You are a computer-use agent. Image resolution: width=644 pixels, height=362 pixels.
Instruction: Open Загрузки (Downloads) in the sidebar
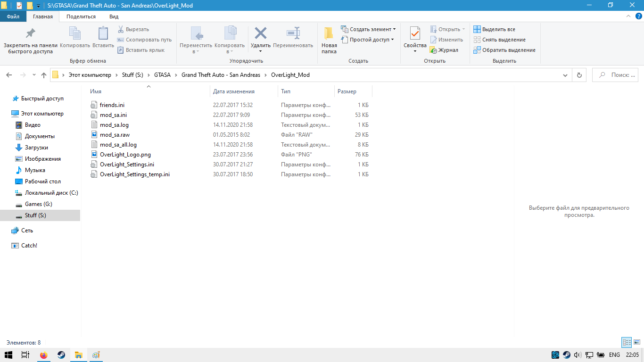pyautogui.click(x=36, y=148)
